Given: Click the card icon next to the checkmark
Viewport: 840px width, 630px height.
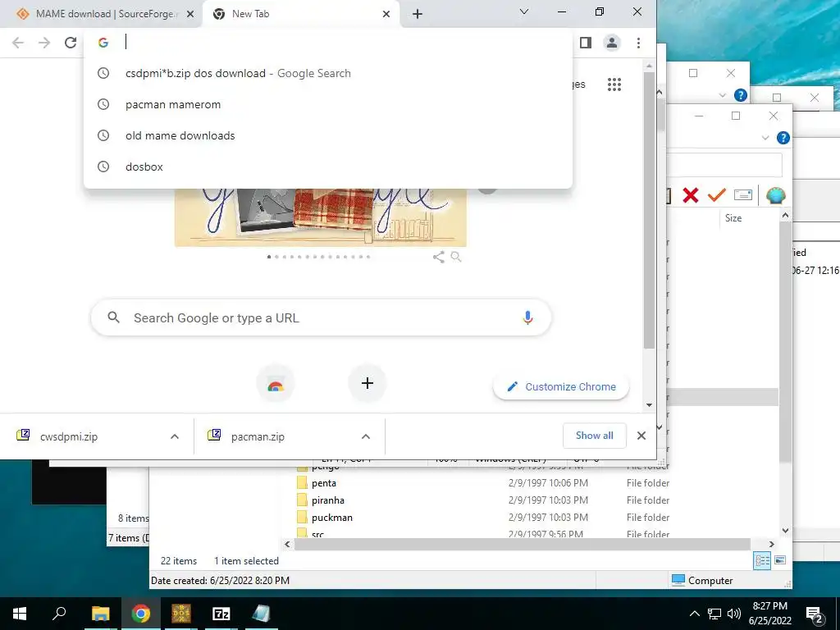Looking at the screenshot, I should pyautogui.click(x=743, y=195).
